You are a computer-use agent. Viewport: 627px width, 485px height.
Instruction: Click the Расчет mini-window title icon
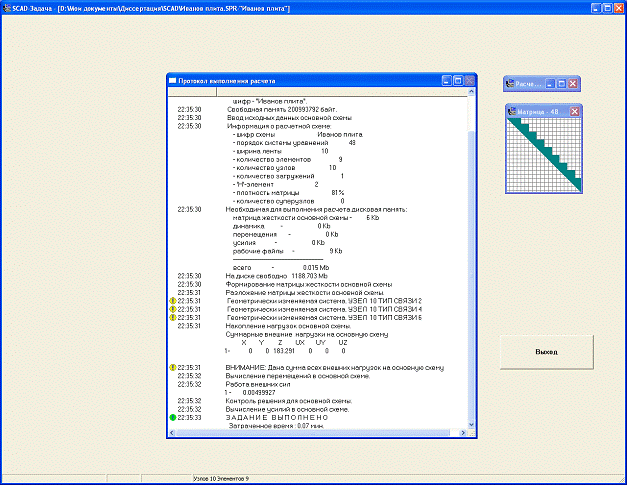click(x=511, y=84)
